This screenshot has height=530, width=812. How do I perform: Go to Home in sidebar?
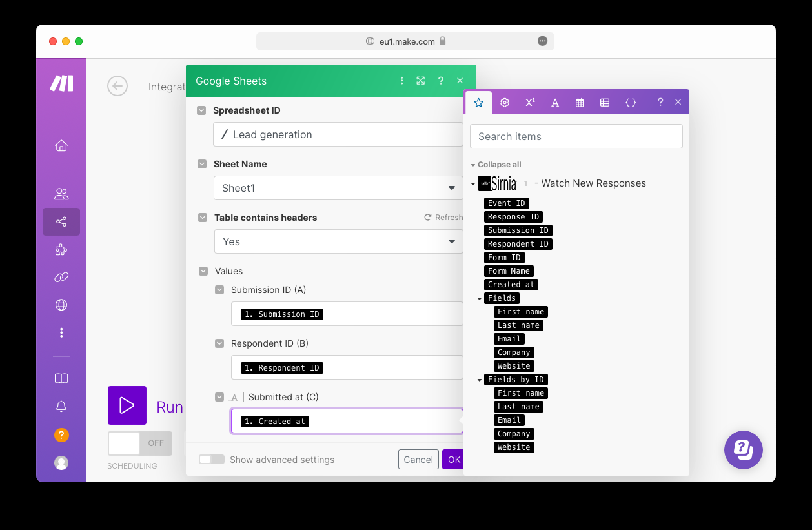[x=61, y=145]
